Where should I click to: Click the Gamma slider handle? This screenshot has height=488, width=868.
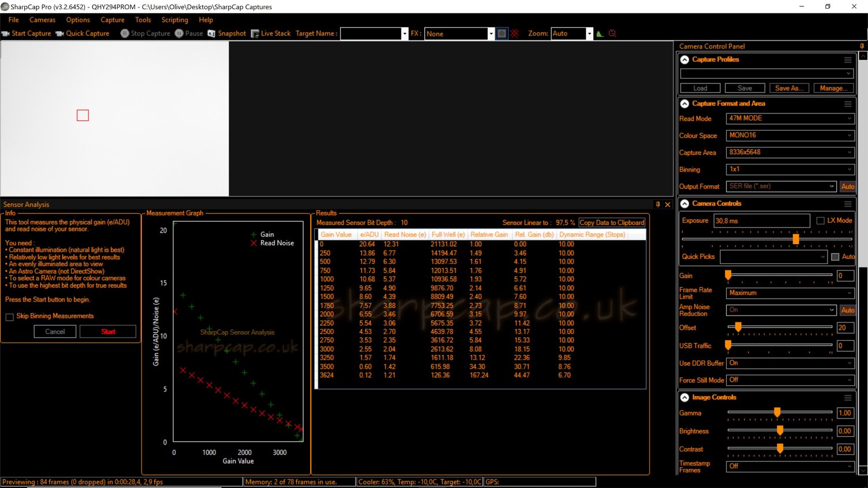(777, 413)
